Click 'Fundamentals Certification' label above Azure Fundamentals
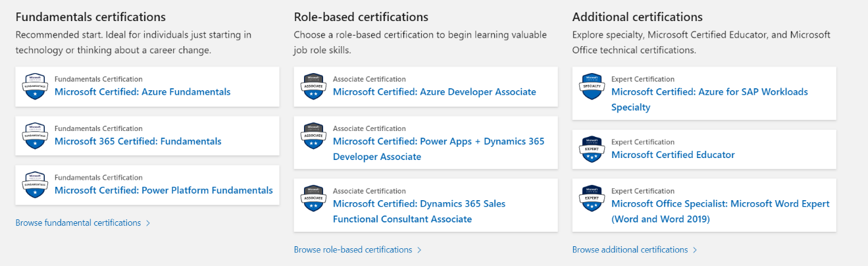This screenshot has height=266, width=868. (x=98, y=79)
